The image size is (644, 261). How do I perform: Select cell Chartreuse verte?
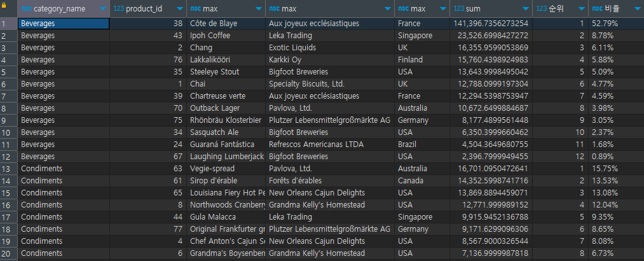point(226,96)
